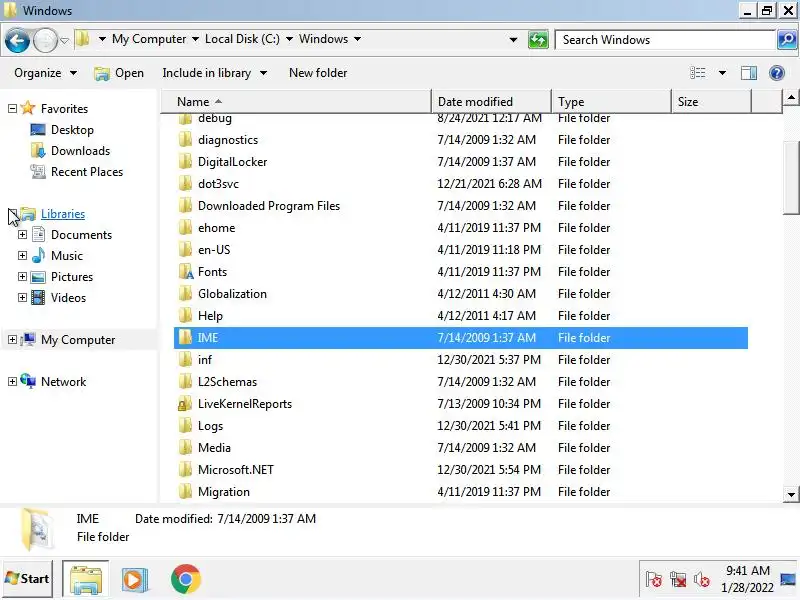Click the change view icon

[697, 73]
